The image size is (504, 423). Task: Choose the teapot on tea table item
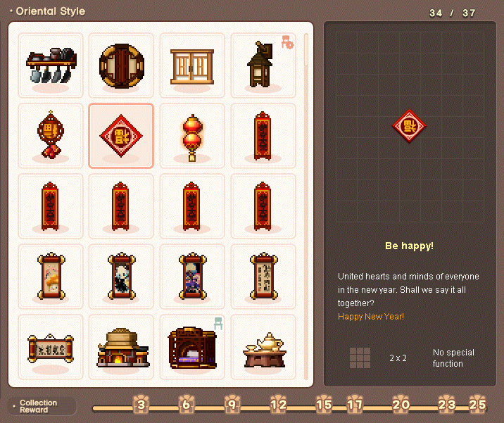[x=263, y=346]
